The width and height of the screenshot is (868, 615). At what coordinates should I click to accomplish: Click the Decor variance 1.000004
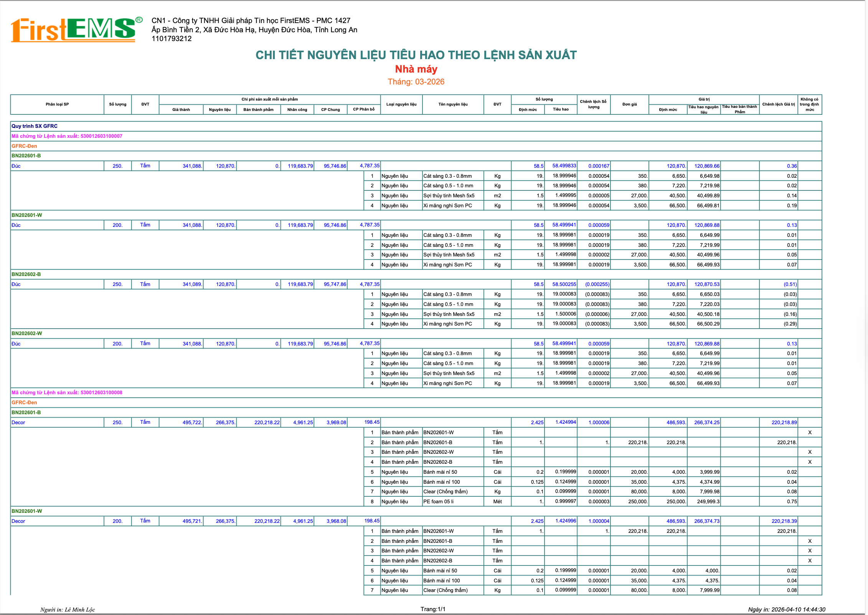[599, 521]
